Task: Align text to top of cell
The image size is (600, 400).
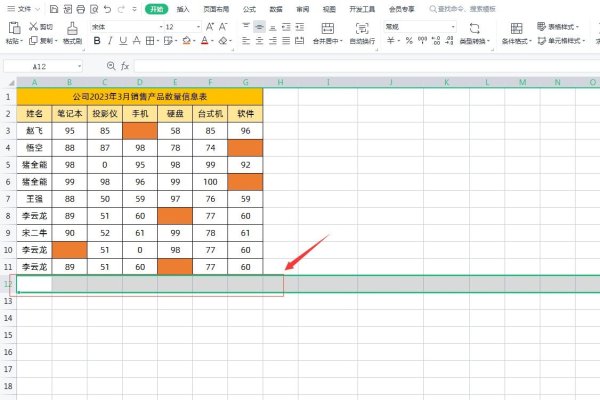Action: (246, 26)
